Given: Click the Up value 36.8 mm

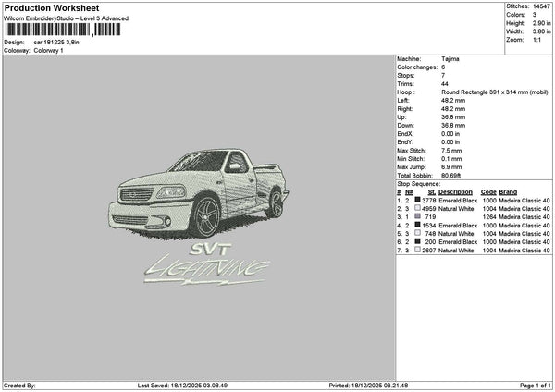Looking at the screenshot, I should tap(453, 117).
